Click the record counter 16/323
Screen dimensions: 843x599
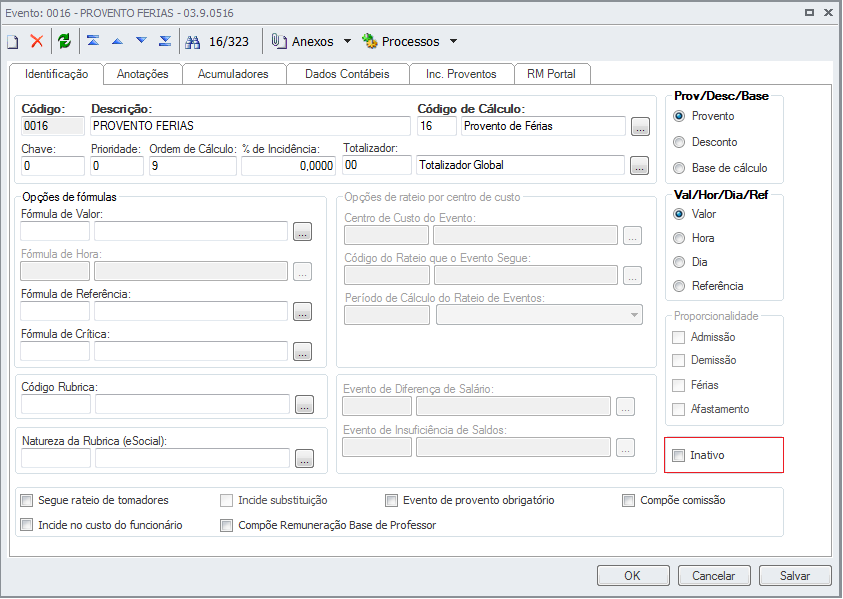click(x=229, y=42)
